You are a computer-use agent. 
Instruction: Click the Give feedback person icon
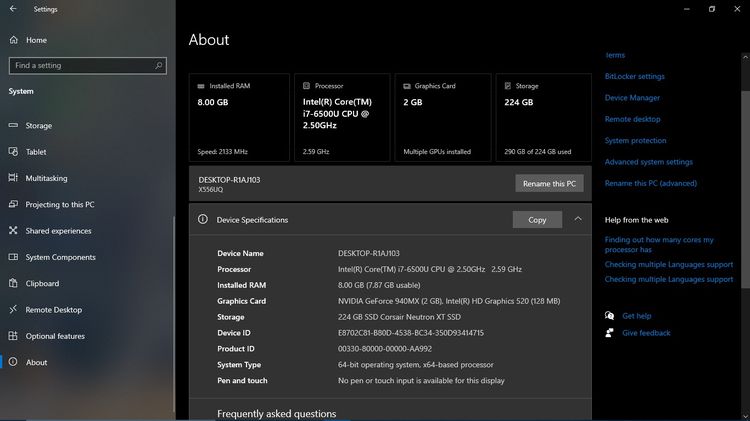click(609, 332)
